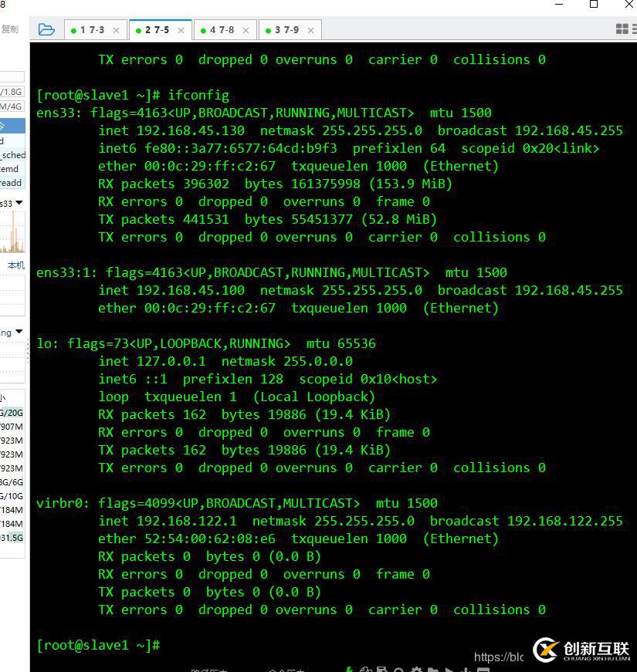Select the disk row showing 3G/6G
The height and width of the screenshot is (672, 637).
[12, 482]
